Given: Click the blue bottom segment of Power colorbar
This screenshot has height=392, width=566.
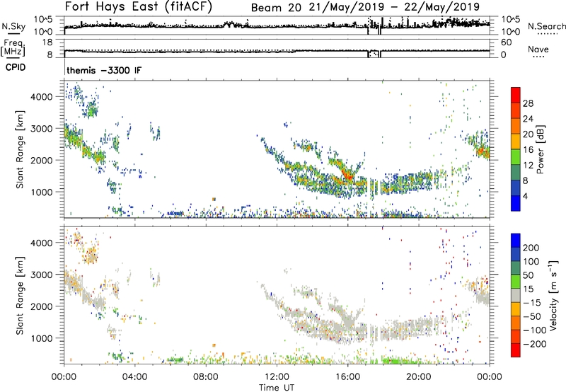Looking at the screenshot, I should pyautogui.click(x=516, y=204).
